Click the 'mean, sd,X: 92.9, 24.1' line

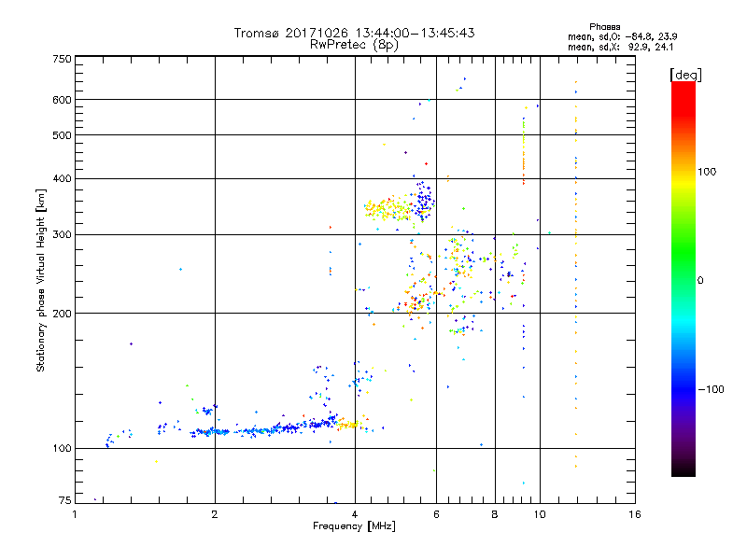pyautogui.click(x=620, y=48)
